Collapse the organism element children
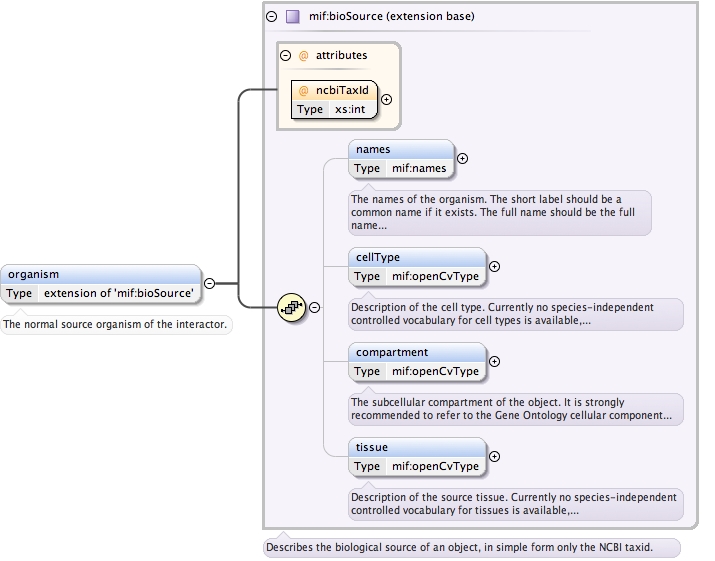This screenshot has height=561, width=715. [x=209, y=283]
